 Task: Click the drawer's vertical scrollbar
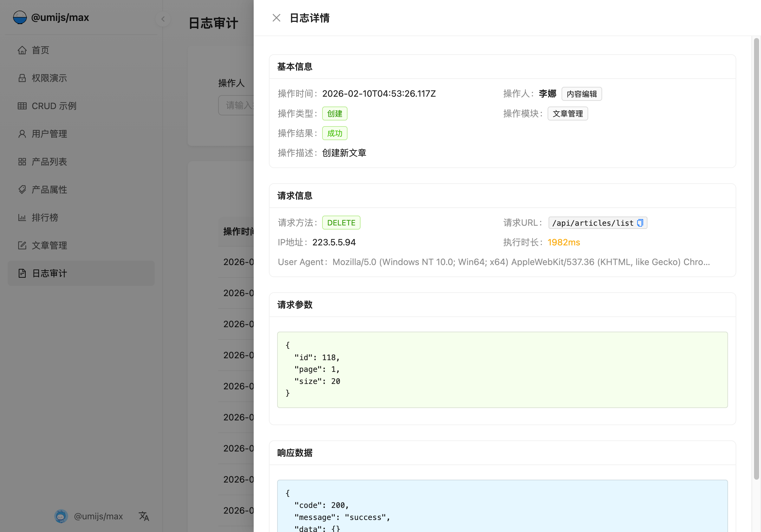point(756,258)
